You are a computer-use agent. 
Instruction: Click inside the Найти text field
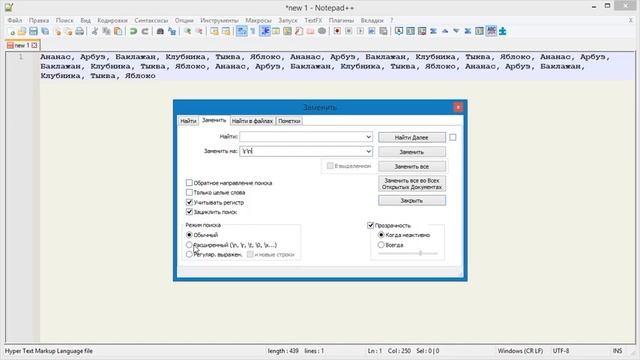pos(302,137)
